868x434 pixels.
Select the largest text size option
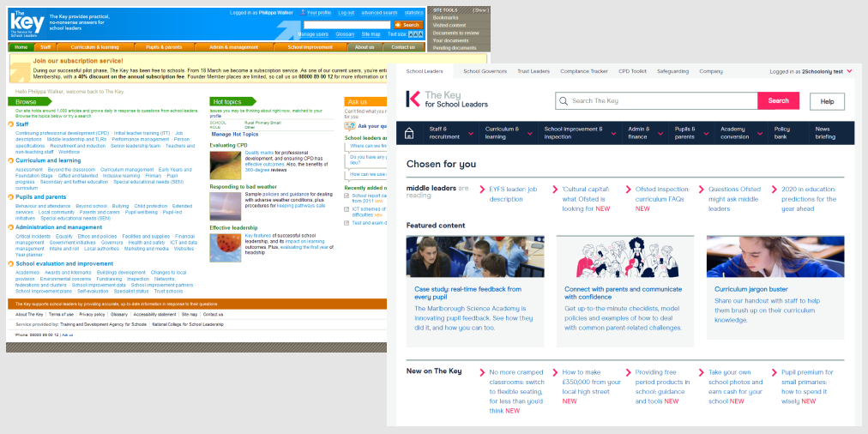421,34
